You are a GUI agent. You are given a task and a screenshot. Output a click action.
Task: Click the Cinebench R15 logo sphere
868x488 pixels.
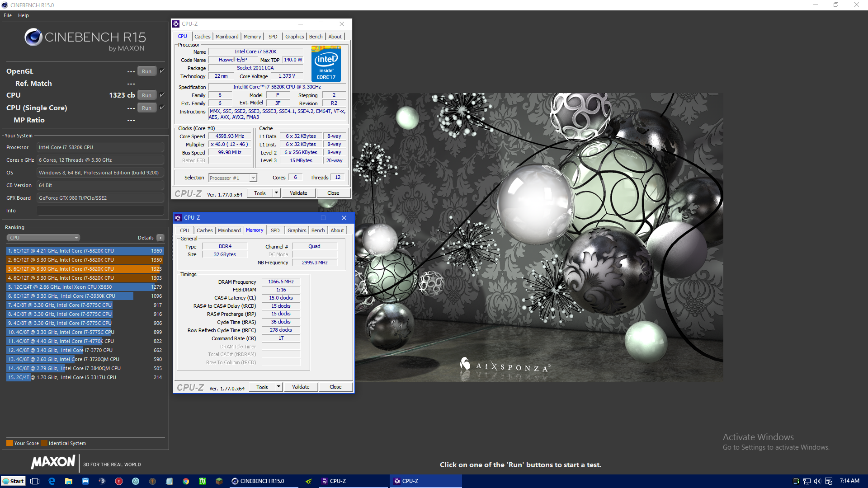coord(33,37)
